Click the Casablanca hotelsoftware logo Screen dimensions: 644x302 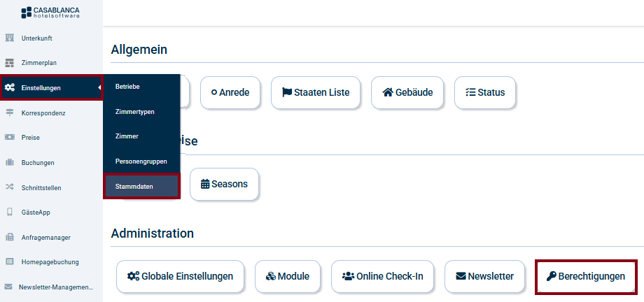(51, 12)
